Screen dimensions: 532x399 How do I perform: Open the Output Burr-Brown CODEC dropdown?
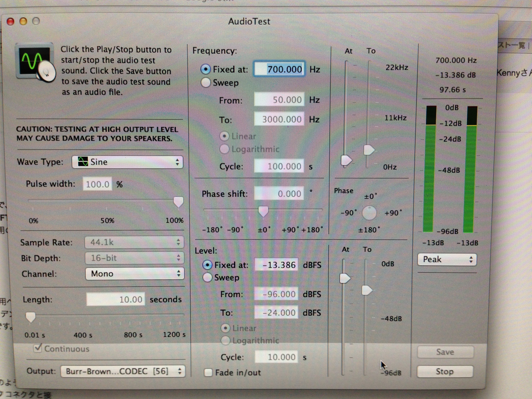click(x=123, y=371)
